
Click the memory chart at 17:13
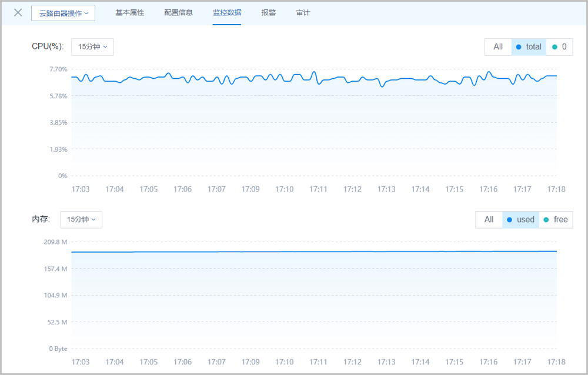pos(386,294)
